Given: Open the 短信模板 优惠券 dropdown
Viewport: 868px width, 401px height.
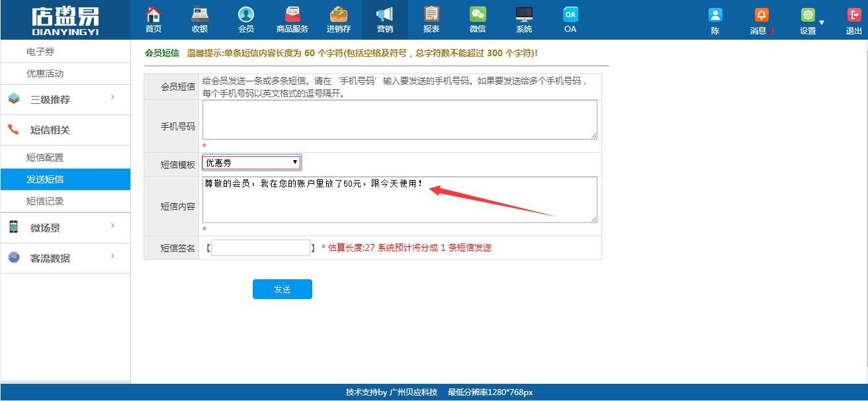Looking at the screenshot, I should pos(251,162).
